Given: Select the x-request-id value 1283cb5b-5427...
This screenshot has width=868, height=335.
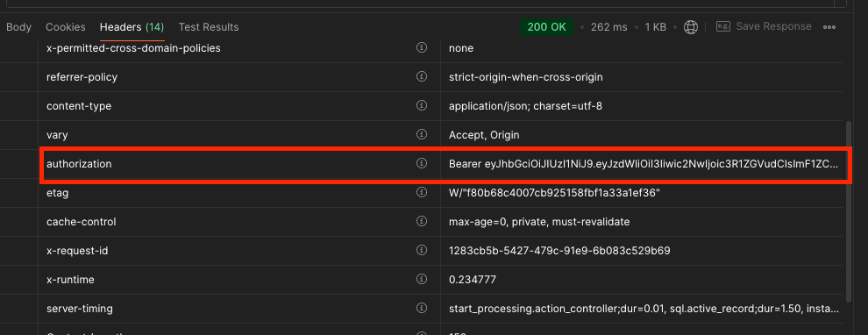Looking at the screenshot, I should pyautogui.click(x=559, y=251).
